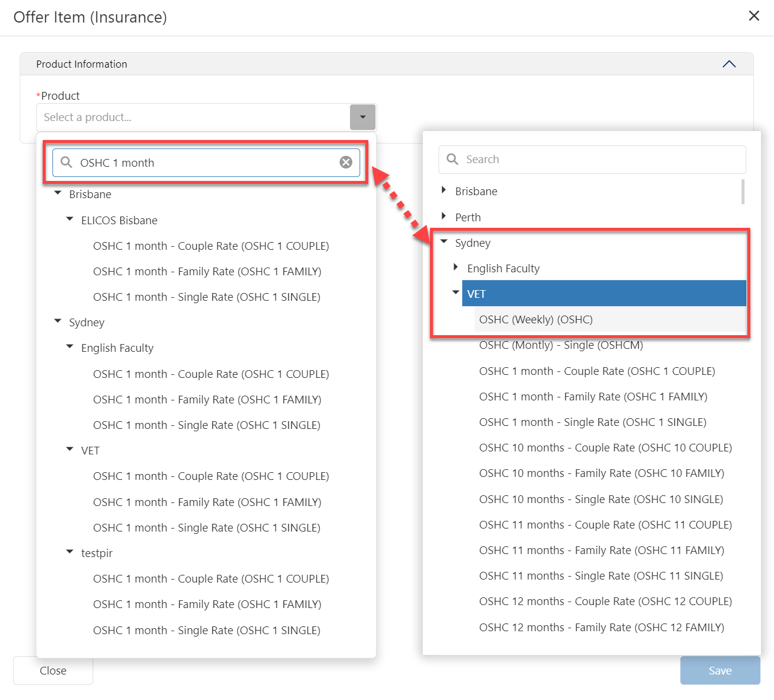Select testpir OSHC 1 month Family Rate
The height and width of the screenshot is (700, 774).
click(207, 604)
